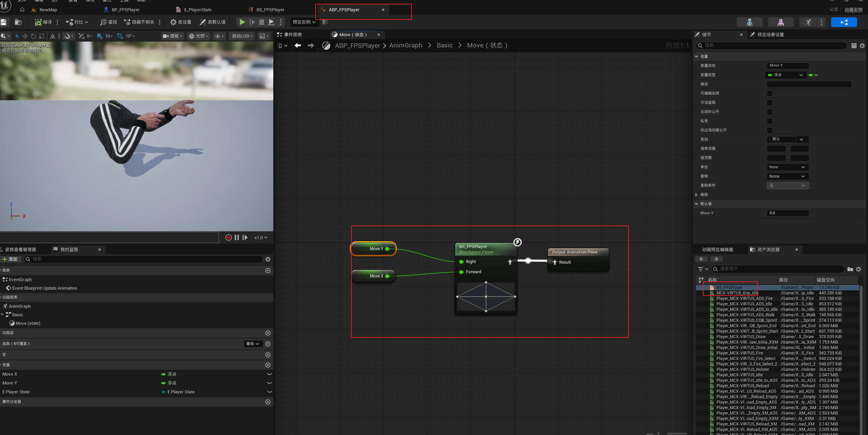Click the green Play simulation button
This screenshot has height=435, width=868.
click(x=242, y=22)
